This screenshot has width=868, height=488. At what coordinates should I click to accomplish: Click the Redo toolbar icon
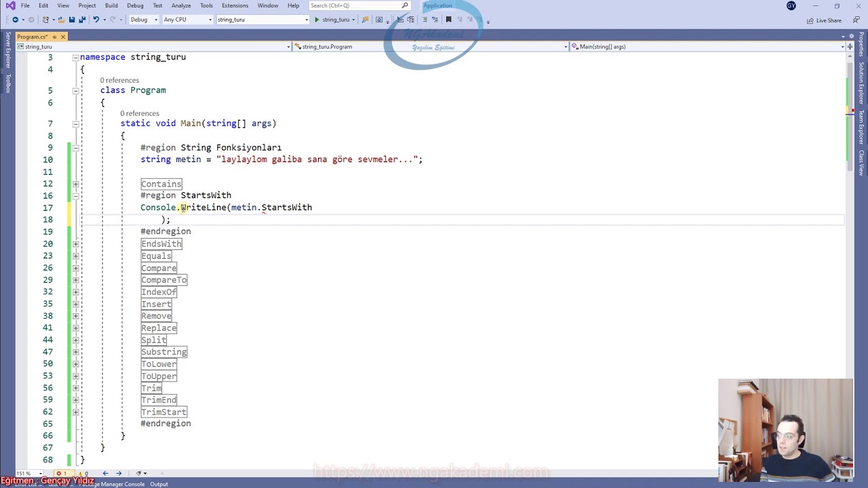[113, 20]
